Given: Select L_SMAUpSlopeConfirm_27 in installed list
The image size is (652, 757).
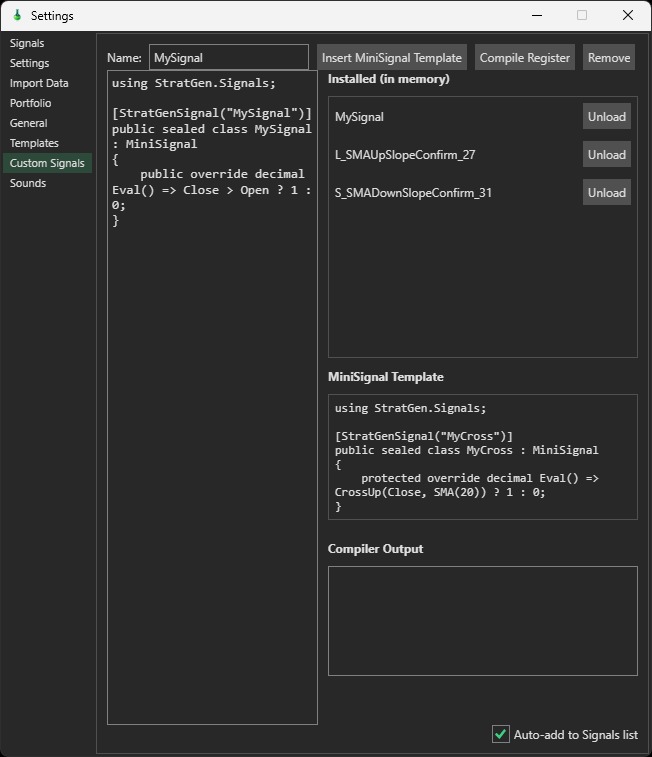Looking at the screenshot, I should [405, 155].
